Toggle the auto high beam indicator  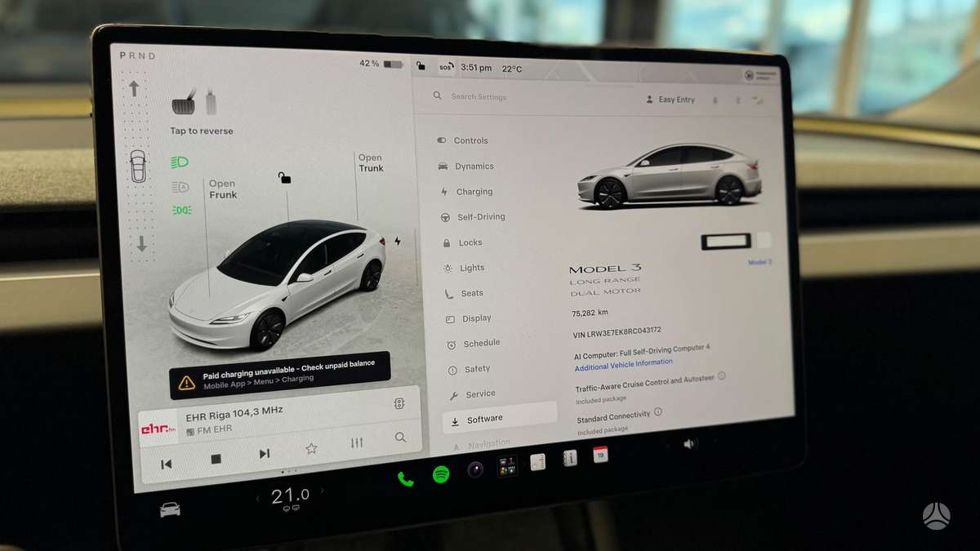click(180, 187)
